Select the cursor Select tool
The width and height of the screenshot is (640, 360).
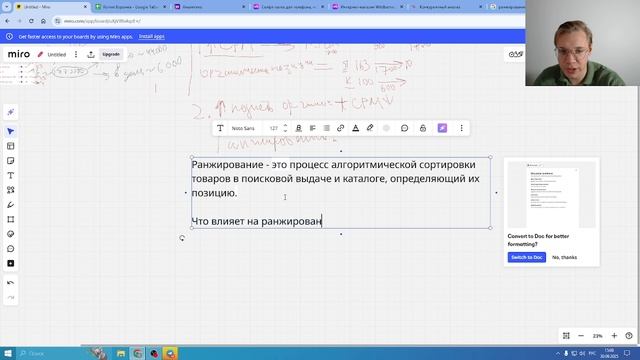[11, 131]
